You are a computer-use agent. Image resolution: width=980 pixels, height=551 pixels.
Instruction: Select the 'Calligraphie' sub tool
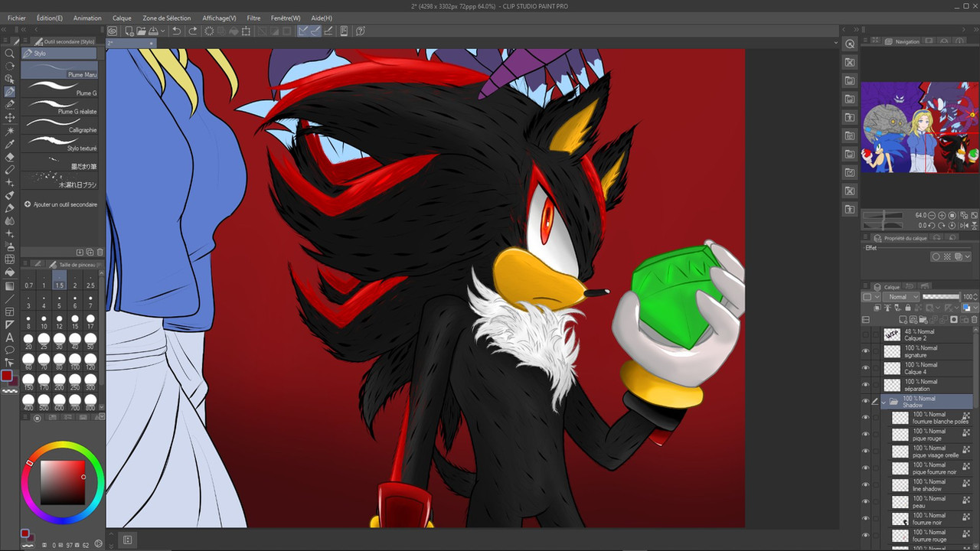coord(60,126)
